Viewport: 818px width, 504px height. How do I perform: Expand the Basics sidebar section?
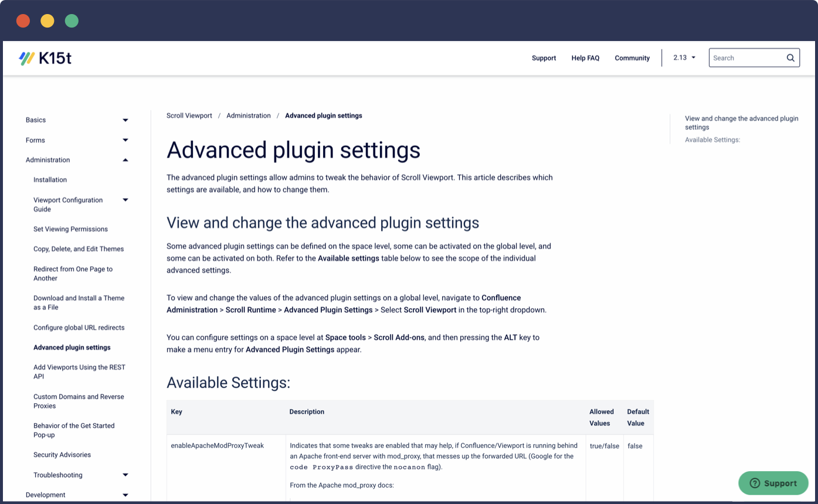(x=125, y=120)
